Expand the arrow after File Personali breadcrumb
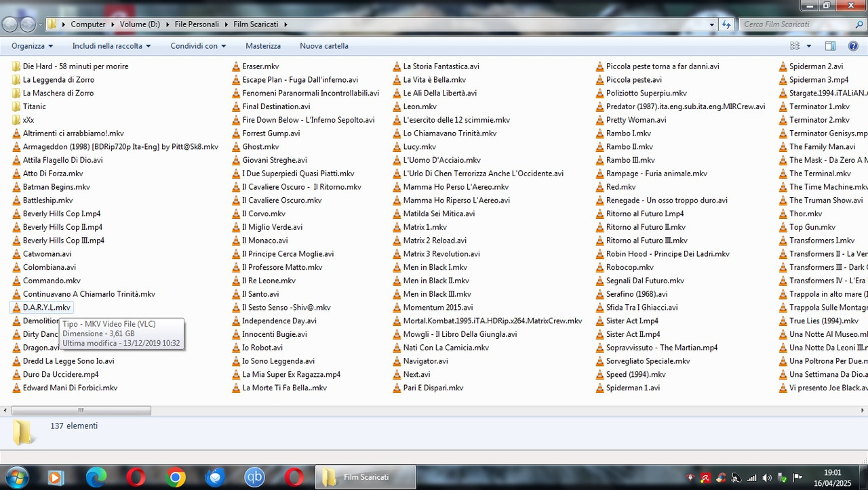The image size is (868, 490). [226, 24]
